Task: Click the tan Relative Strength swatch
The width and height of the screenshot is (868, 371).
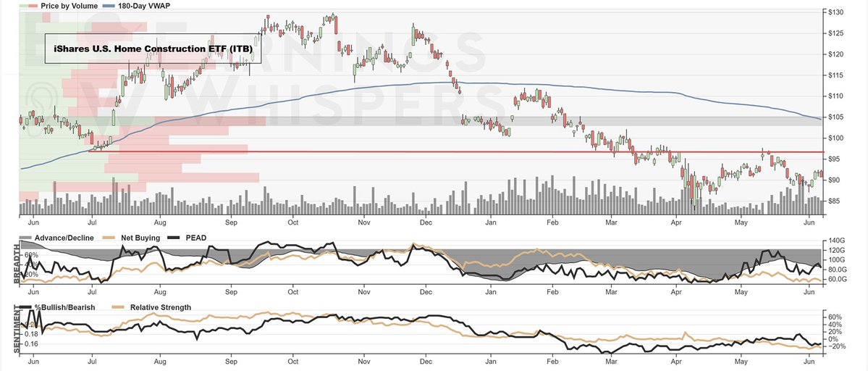Action: click(119, 307)
